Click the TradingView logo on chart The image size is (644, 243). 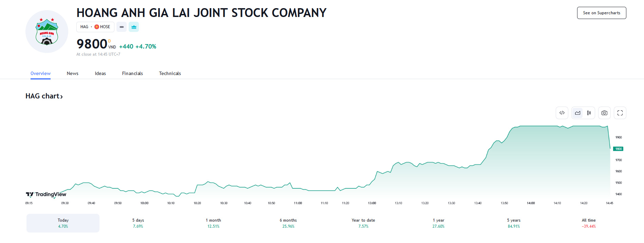point(46,194)
